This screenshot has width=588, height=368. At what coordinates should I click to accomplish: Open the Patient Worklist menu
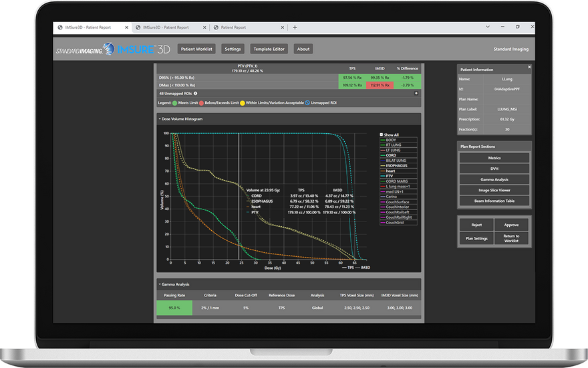click(x=197, y=49)
